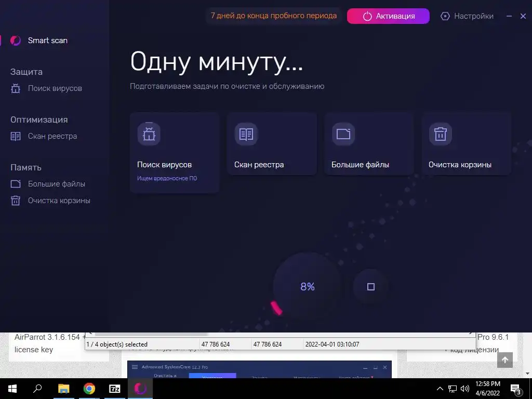
Task: Click the Активация button
Action: 388,16
